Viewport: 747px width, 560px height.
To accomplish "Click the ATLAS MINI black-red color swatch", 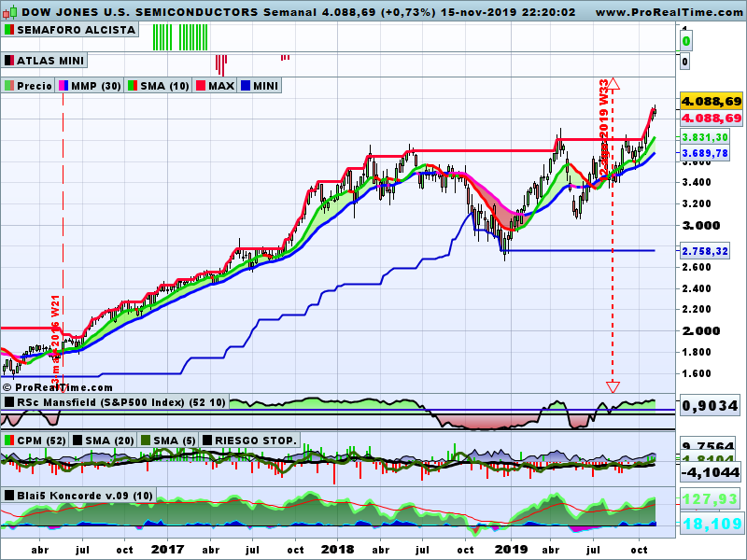I will click(9, 61).
